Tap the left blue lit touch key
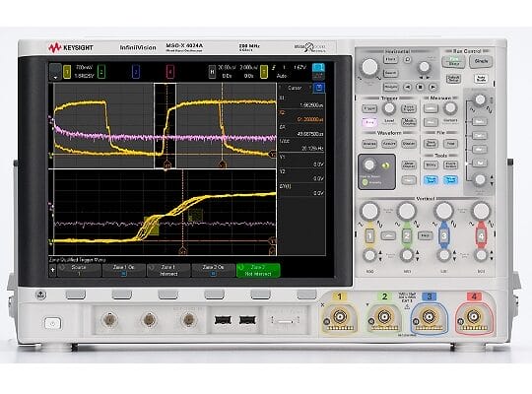Screen dimensions: 532x394 431,180
